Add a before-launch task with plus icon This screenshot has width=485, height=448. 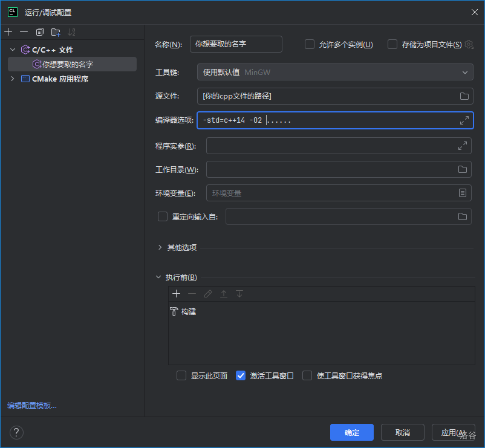tap(177, 294)
